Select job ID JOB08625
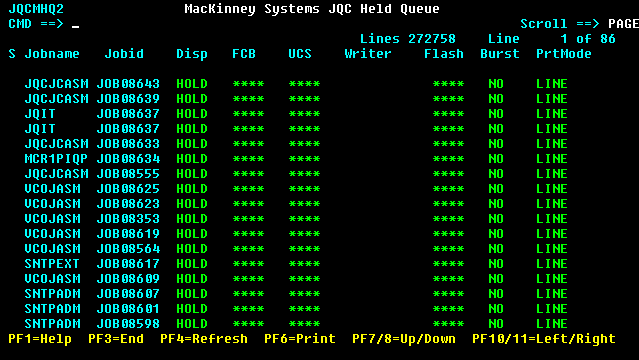Viewport: 639px width, 360px height. click(128, 189)
